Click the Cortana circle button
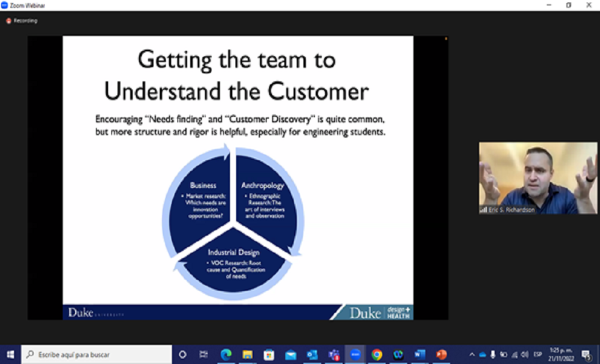The image size is (600, 364). [x=182, y=354]
